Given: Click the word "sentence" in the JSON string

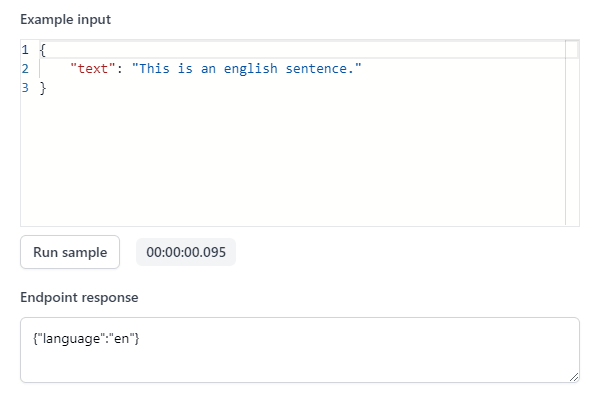Looking at the screenshot, I should coord(316,69).
